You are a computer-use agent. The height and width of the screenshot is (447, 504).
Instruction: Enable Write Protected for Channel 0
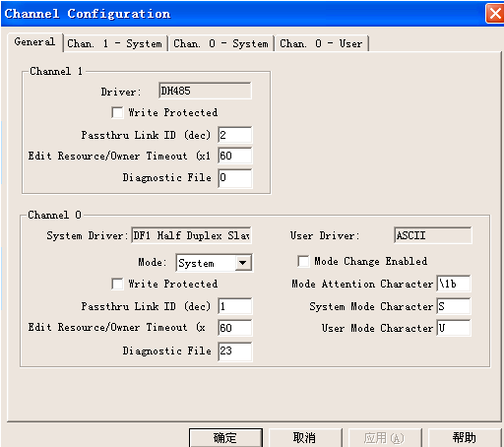[117, 284]
